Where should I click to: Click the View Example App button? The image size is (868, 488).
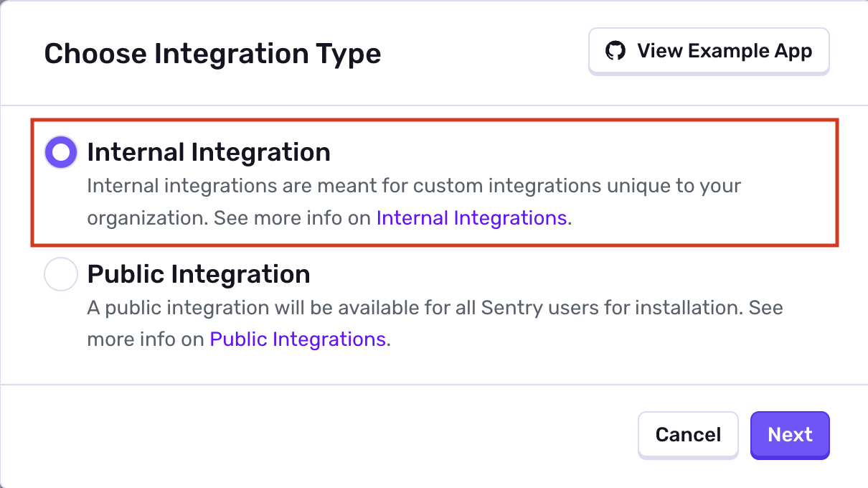click(x=709, y=50)
